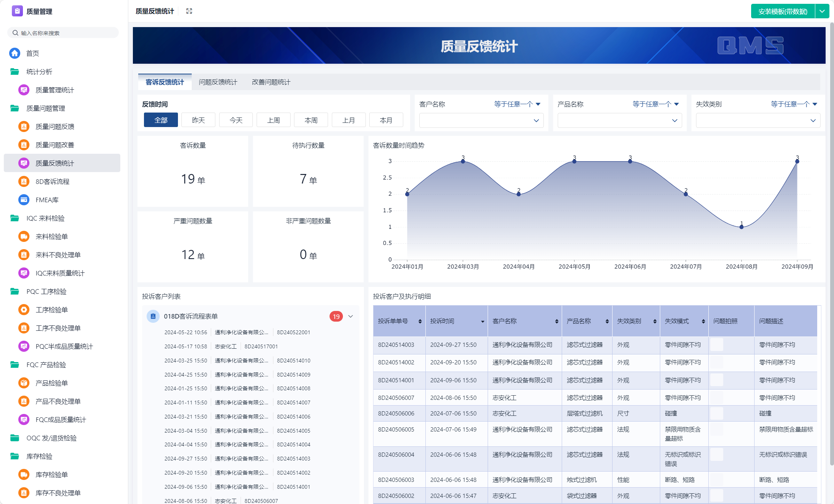The width and height of the screenshot is (834, 504).
Task: Switch to the 问题反馈统计 tab
Action: (x=218, y=82)
